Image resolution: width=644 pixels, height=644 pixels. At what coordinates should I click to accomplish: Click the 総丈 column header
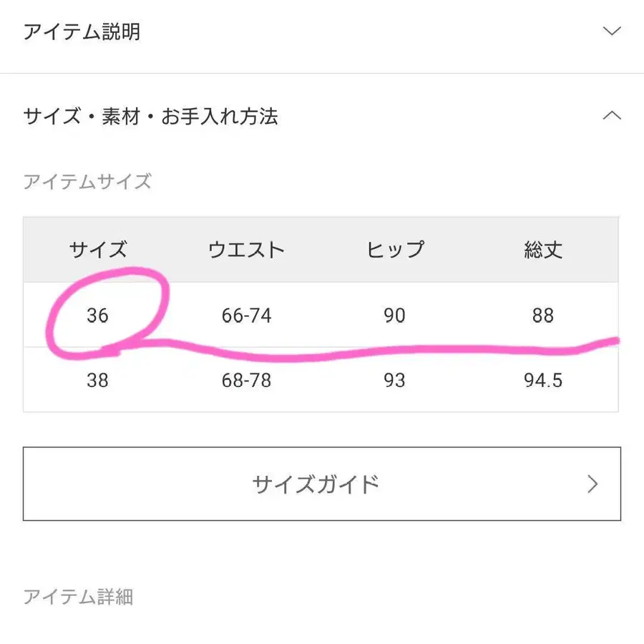click(x=544, y=249)
